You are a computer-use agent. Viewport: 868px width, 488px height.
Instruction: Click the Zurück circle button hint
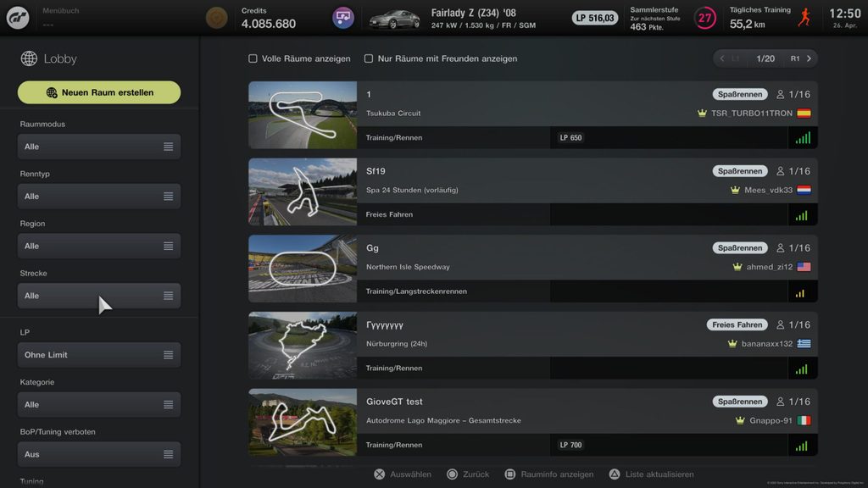click(468, 474)
